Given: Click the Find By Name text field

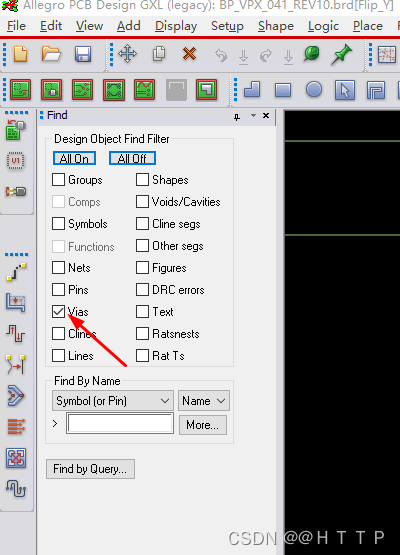Looking at the screenshot, I should 120,423.
